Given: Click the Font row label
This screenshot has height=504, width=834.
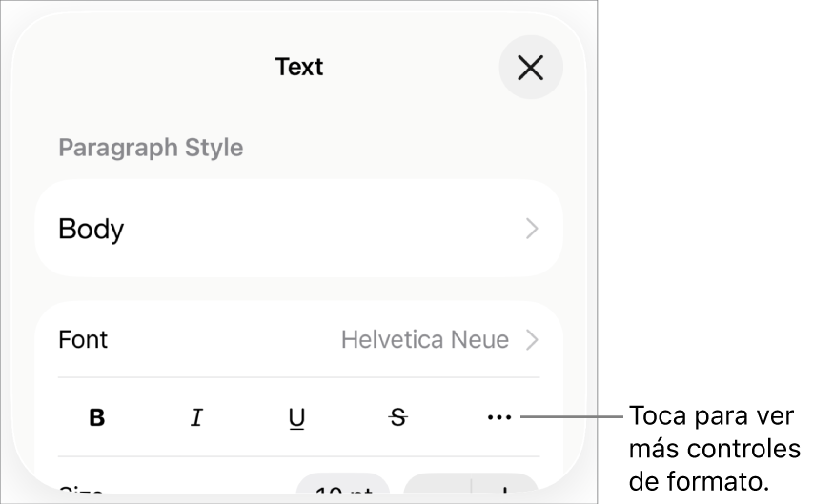Looking at the screenshot, I should 83,339.
